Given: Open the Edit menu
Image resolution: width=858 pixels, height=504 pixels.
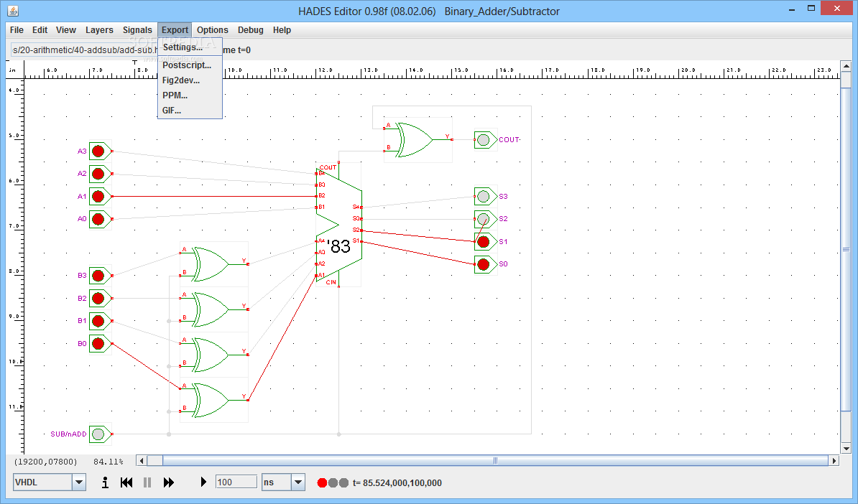Looking at the screenshot, I should click(x=40, y=30).
